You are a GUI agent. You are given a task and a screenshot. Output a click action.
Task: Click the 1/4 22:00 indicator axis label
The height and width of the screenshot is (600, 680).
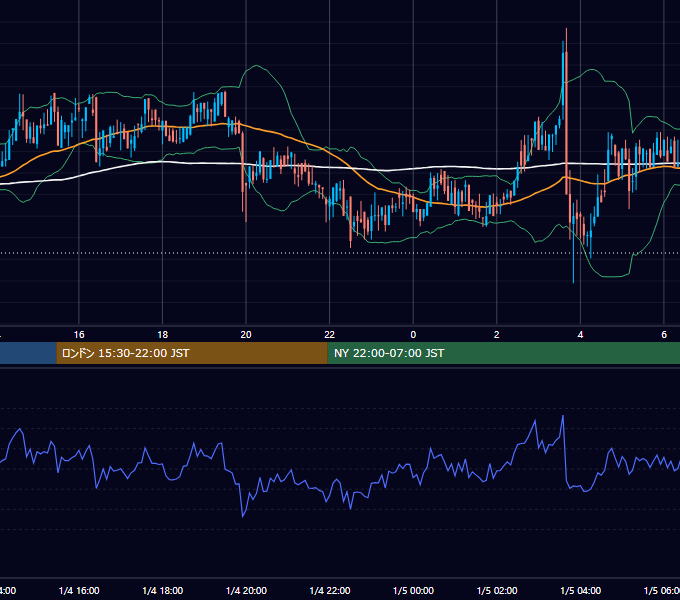click(x=330, y=591)
